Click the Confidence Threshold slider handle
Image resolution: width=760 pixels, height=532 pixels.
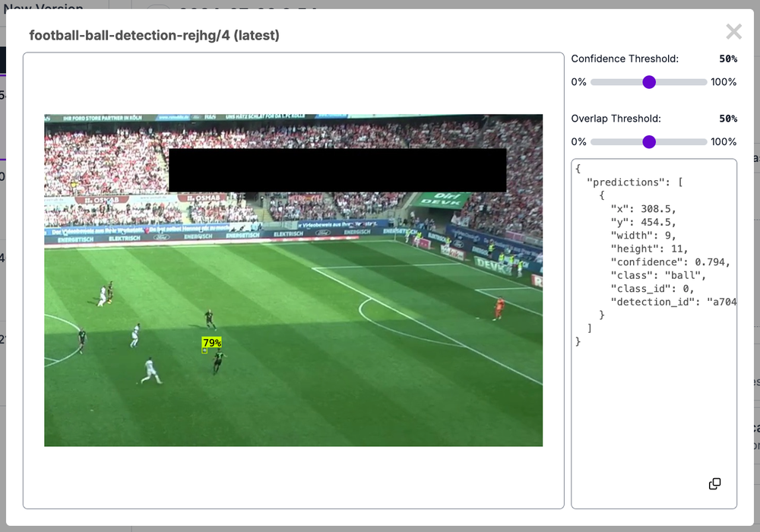[x=648, y=82]
